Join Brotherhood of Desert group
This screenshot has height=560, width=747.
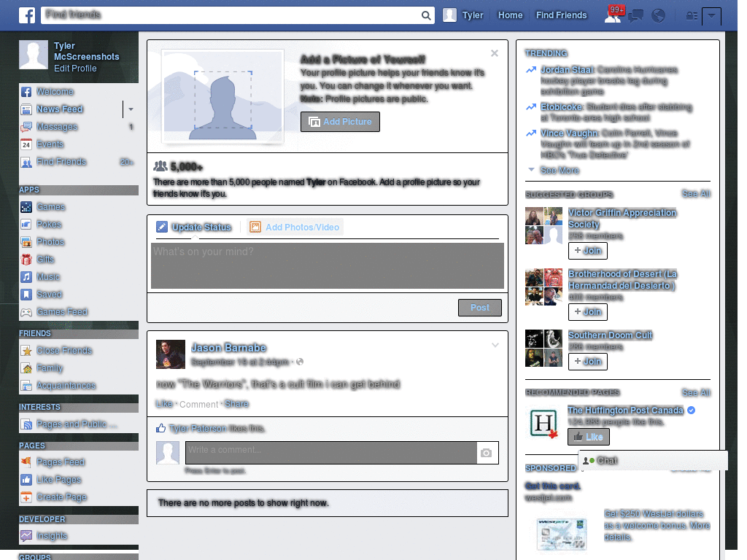coord(587,312)
